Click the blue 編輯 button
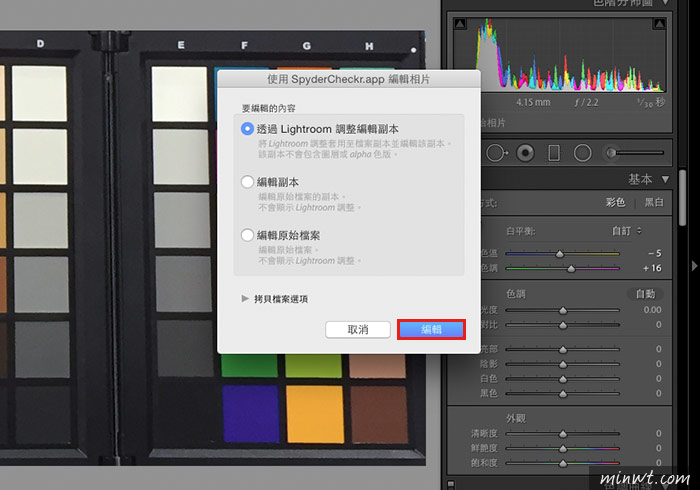 click(431, 329)
